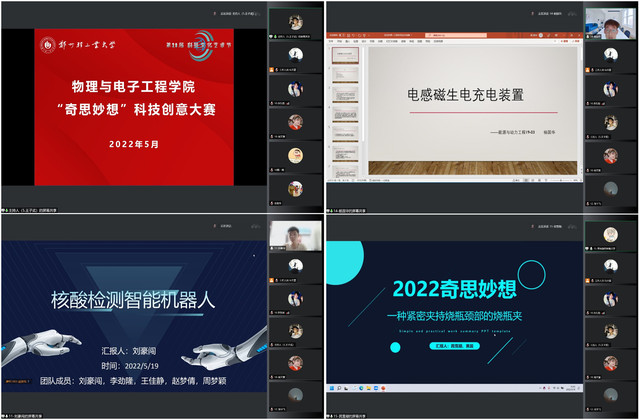
Task: Click the 电感磁生电充电装置 slide title
Action: (465, 96)
